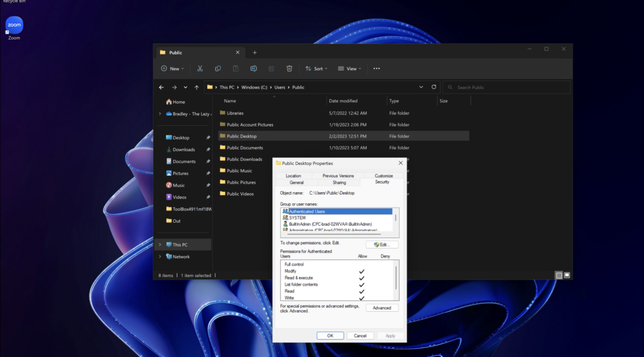This screenshot has height=357, width=644.
Task: Switch to the Customize tab
Action: 383,175
